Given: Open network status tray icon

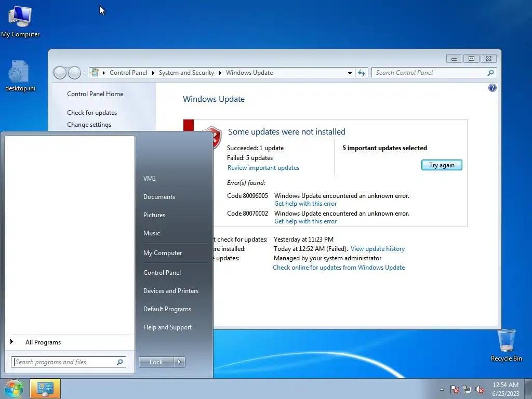Looking at the screenshot, I should tap(467, 389).
